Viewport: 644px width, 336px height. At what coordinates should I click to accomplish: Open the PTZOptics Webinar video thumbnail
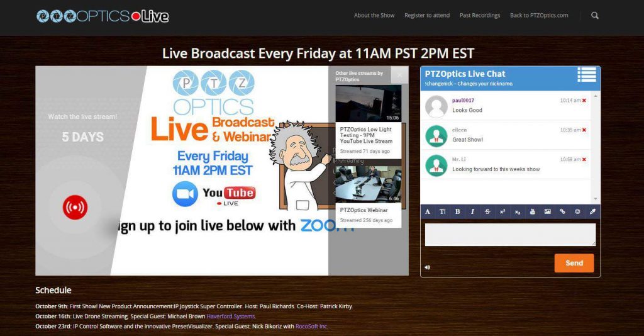pos(368,184)
